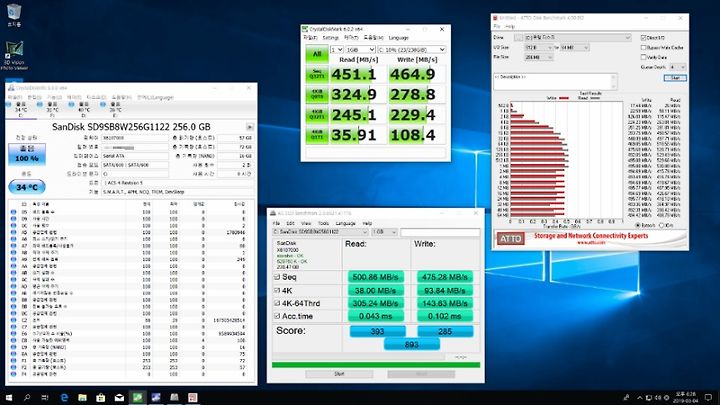
Task: Toggle the 4K test checkbox in AS SSD
Action: (277, 290)
